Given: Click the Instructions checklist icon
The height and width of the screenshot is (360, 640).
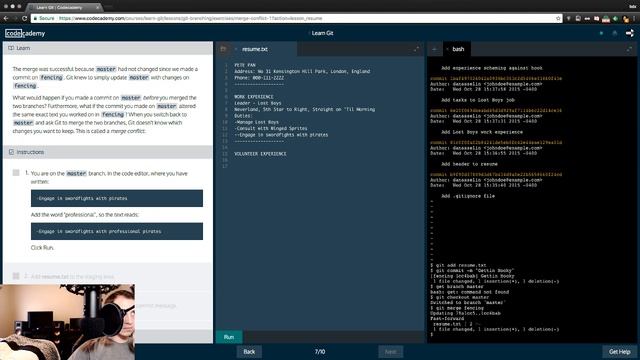Looking at the screenshot, I should (x=11, y=152).
